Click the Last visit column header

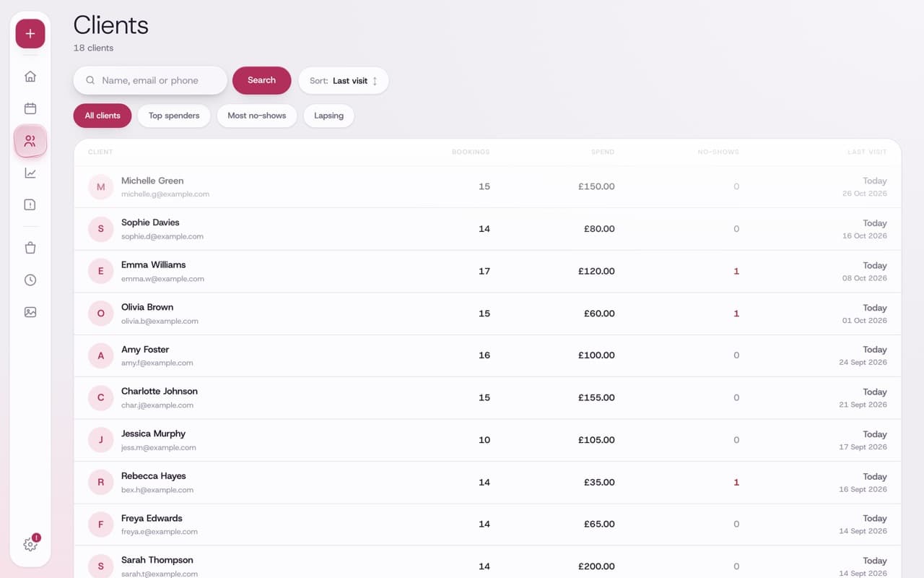pos(867,152)
